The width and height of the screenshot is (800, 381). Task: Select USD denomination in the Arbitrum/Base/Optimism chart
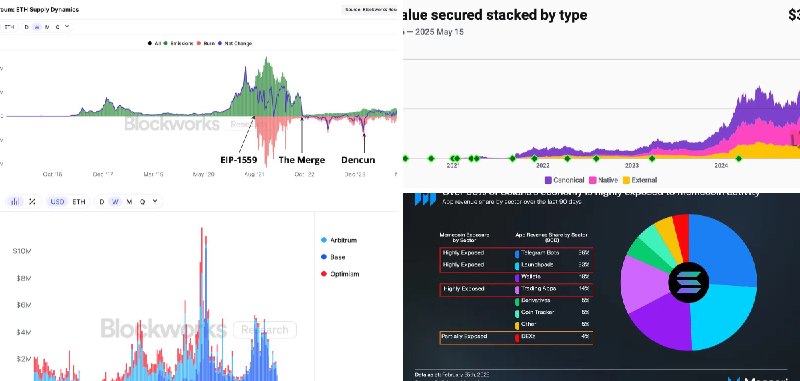click(57, 201)
